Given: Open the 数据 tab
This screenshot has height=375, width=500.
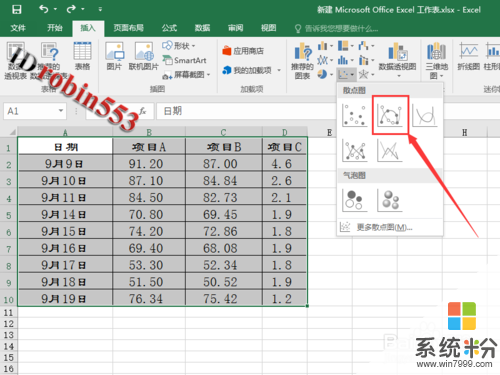Looking at the screenshot, I should tap(202, 28).
